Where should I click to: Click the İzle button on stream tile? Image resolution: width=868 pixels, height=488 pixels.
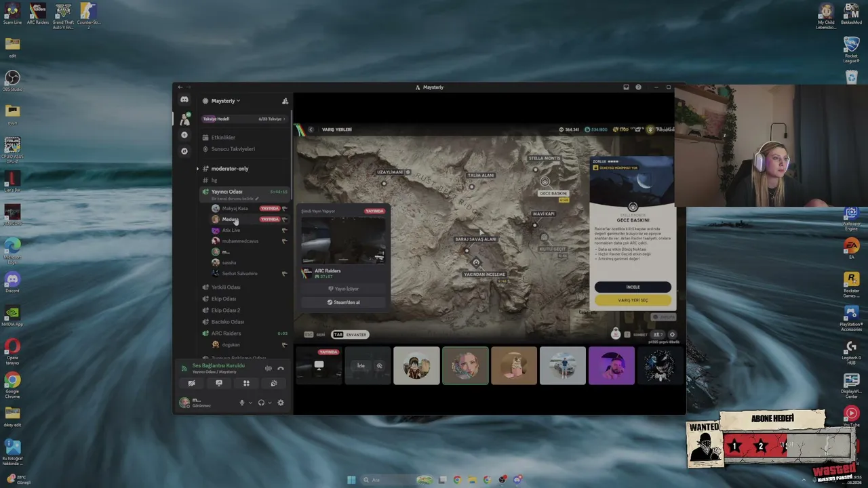click(361, 366)
